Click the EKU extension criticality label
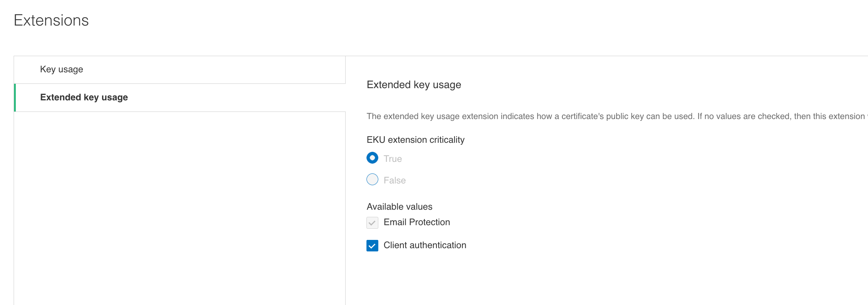Screen dimensions: 868x305 click(415, 140)
